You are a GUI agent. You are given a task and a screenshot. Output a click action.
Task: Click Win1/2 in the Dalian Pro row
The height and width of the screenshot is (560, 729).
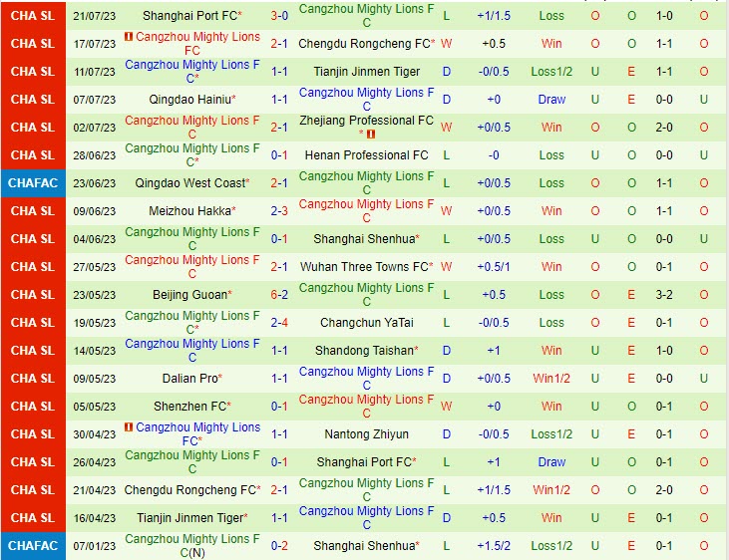tap(551, 379)
